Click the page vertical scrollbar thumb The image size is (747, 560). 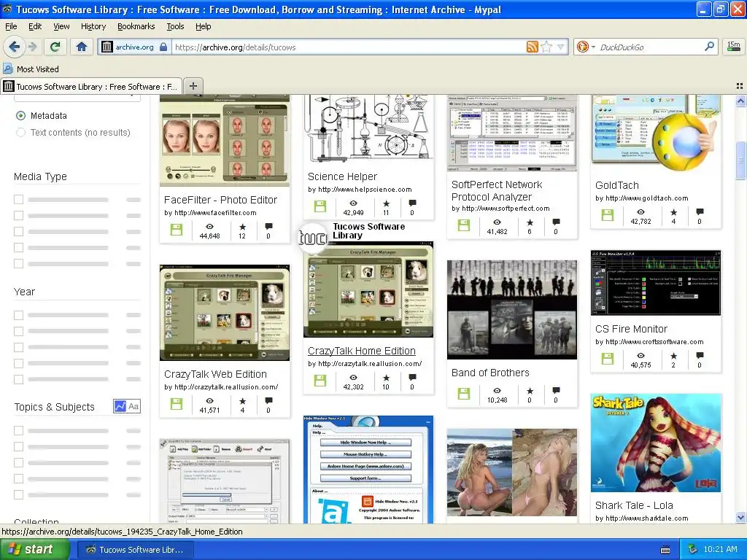(741, 160)
